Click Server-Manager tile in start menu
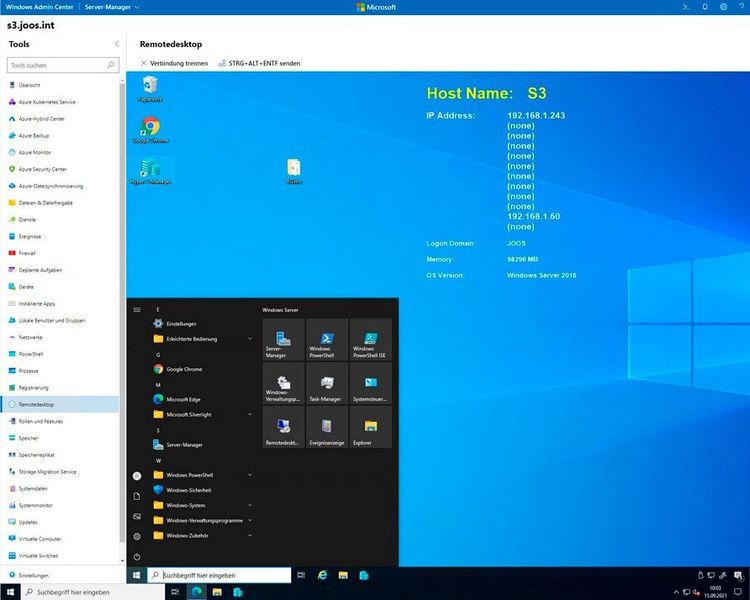This screenshot has width=750, height=600. click(283, 339)
